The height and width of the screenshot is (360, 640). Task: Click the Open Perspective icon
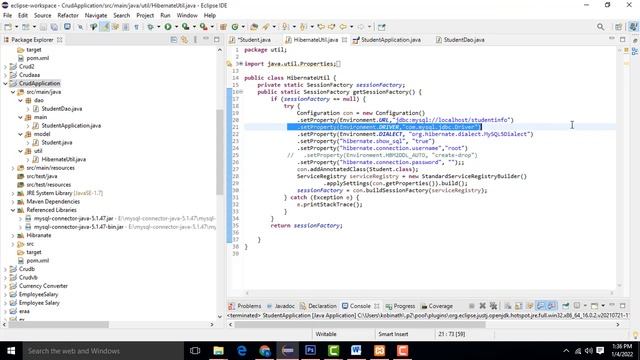click(619, 27)
